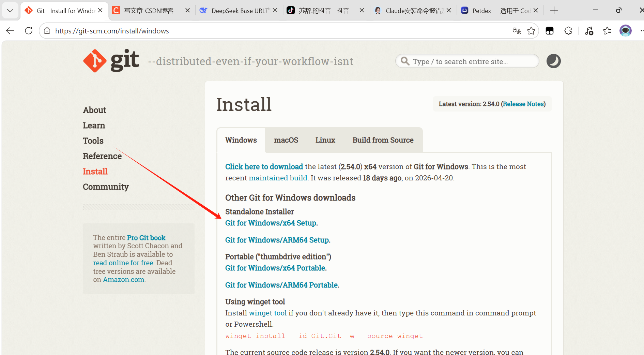Click the distributed-even-if-your-workflow-isnt tagline
This screenshot has width=644, height=355.
(x=251, y=61)
